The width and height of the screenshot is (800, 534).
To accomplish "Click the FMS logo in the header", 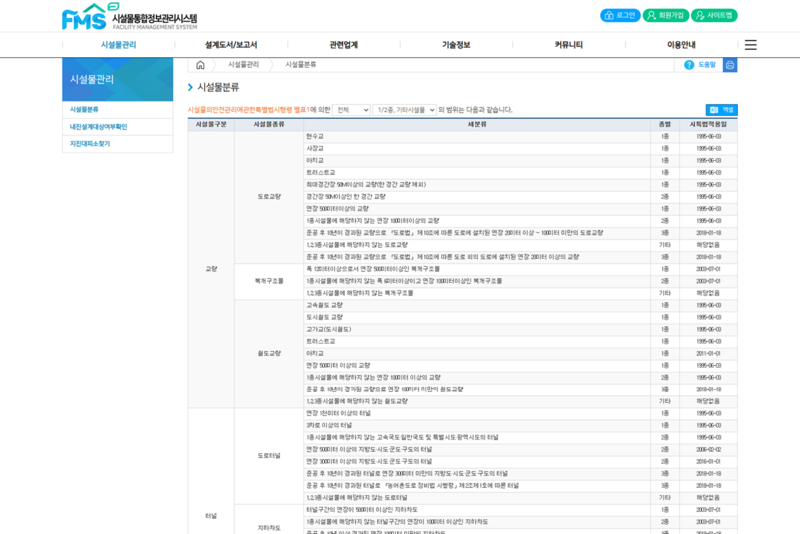I will pyautogui.click(x=130, y=16).
